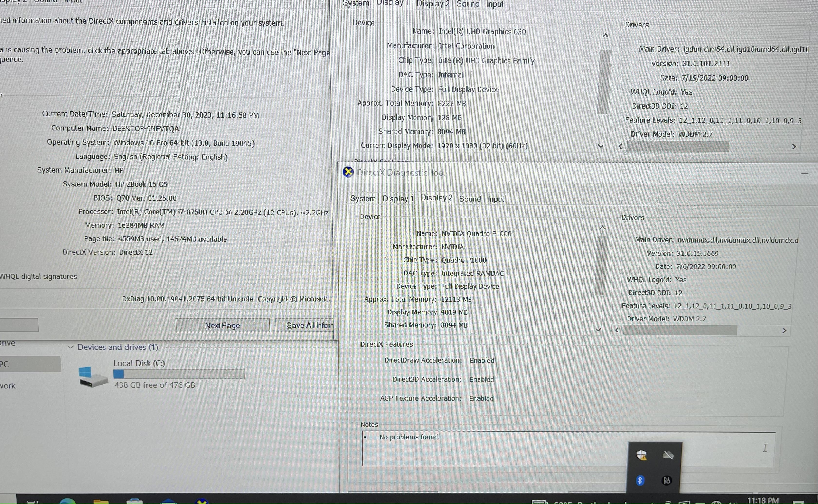Click Next Page in the System tab window
Viewport: 818px width, 504px height.
[223, 325]
